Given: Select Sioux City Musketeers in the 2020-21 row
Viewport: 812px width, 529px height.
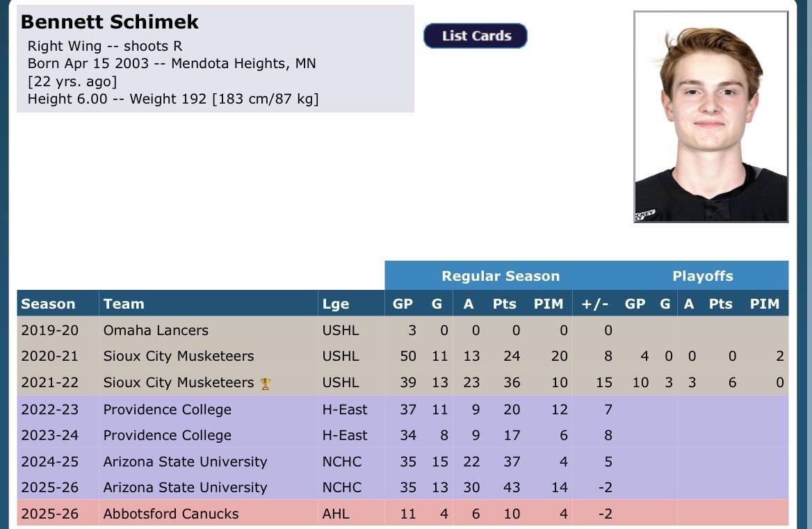Looking at the screenshot, I should (179, 356).
